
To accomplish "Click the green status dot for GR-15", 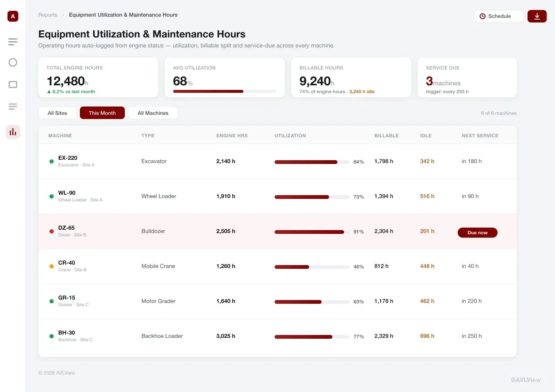I will click(52, 301).
